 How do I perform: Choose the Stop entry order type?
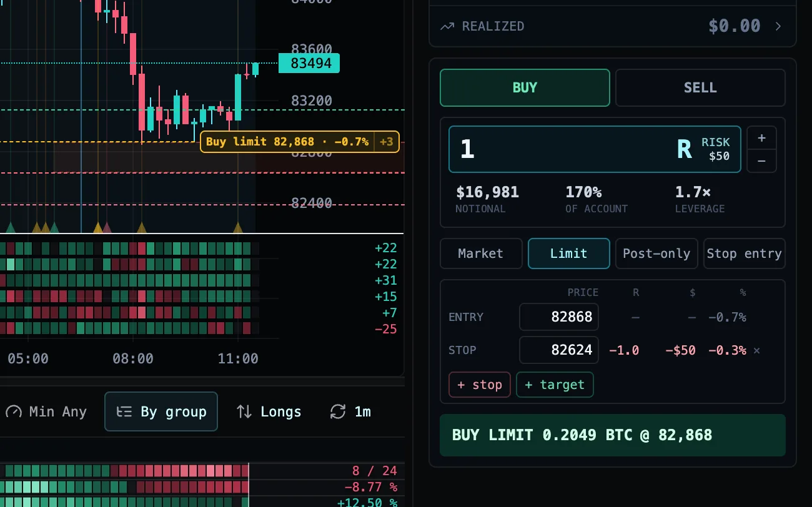[x=744, y=253]
